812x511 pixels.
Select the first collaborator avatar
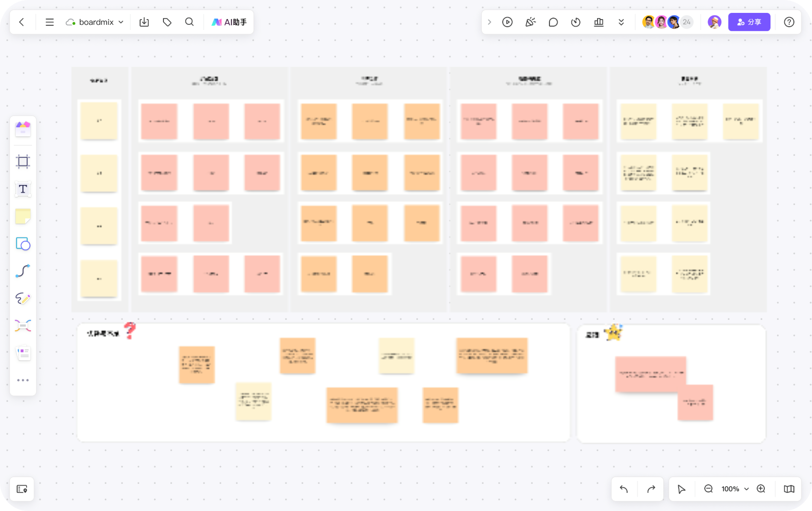point(649,22)
